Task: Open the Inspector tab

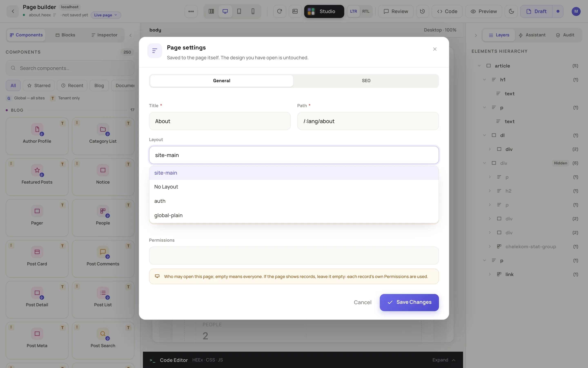Action: click(104, 35)
